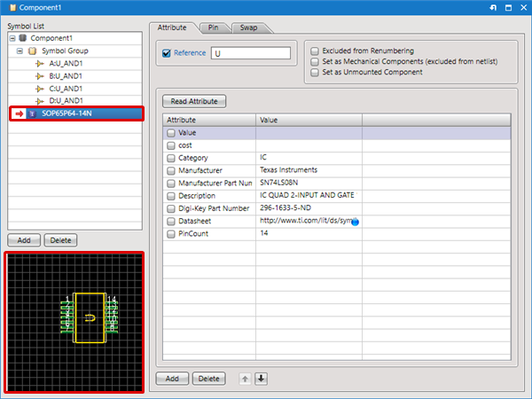
Task: Click the Component1 window title icon
Action: (x=13, y=7)
